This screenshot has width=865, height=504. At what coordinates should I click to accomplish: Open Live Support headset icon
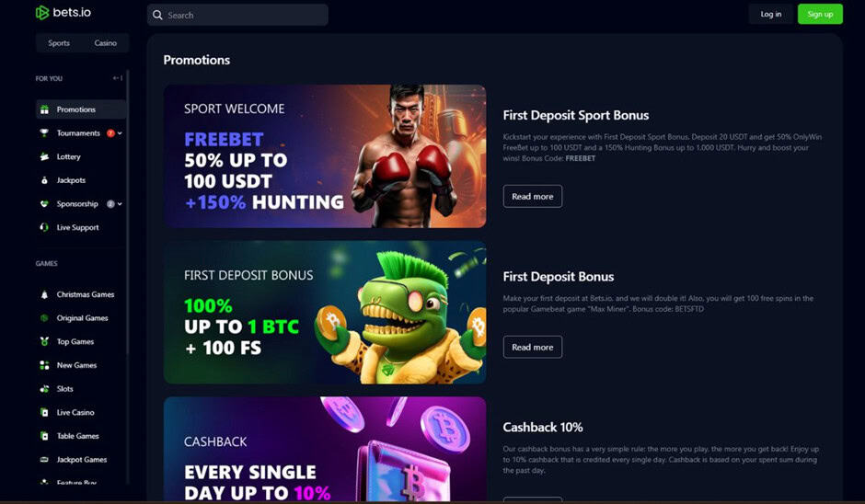[45, 227]
